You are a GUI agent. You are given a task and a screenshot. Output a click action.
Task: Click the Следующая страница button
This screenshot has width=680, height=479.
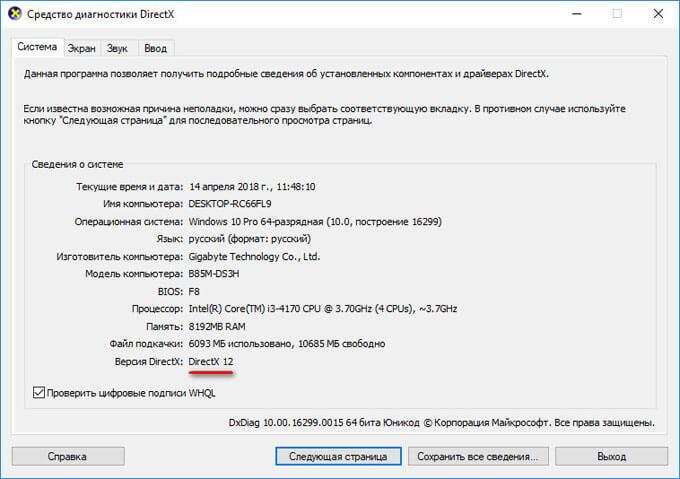tap(338, 456)
